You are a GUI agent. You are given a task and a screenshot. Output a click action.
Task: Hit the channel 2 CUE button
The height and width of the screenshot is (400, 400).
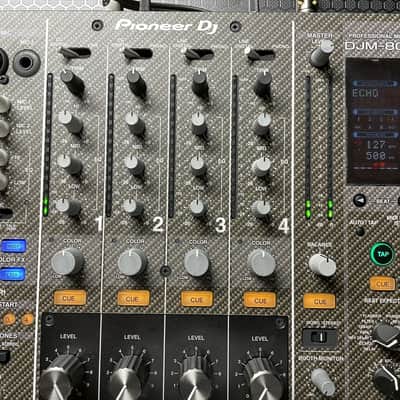(x=134, y=298)
